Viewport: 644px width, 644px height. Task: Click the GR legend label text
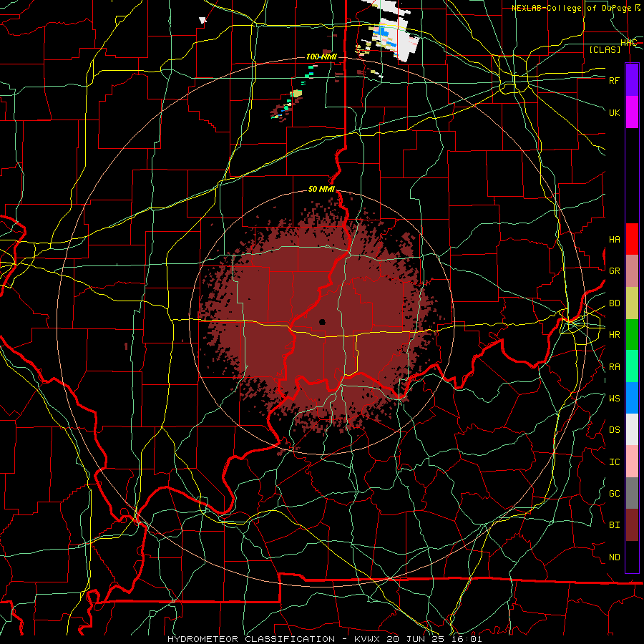pos(615,271)
